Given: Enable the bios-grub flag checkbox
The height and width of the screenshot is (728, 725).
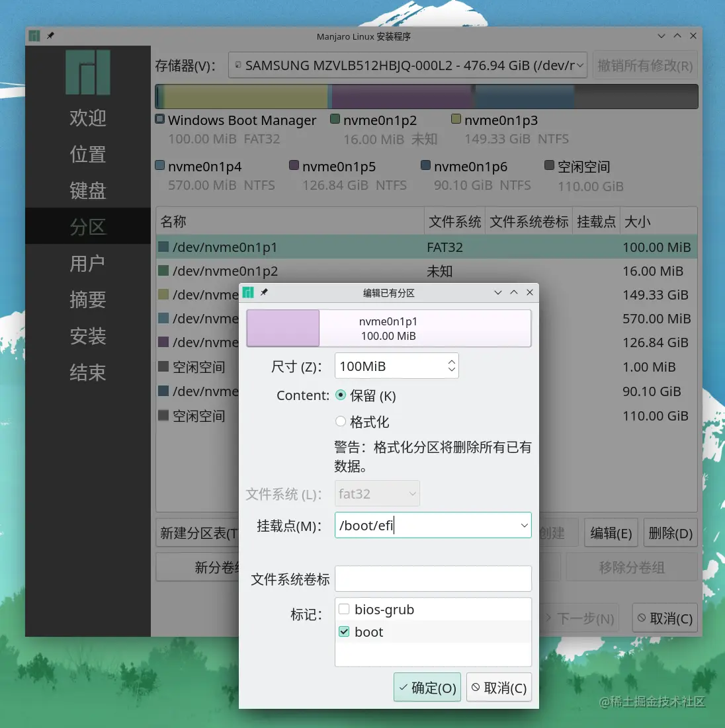Looking at the screenshot, I should point(344,609).
